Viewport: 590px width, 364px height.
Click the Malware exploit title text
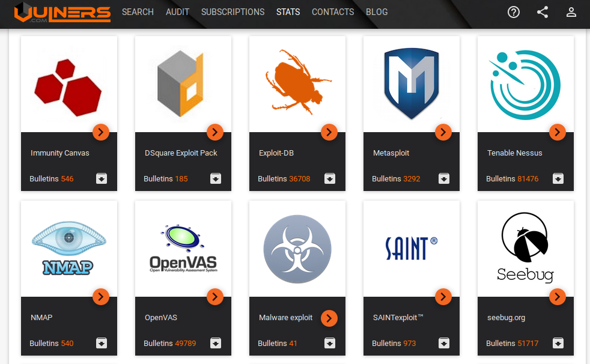pos(285,318)
